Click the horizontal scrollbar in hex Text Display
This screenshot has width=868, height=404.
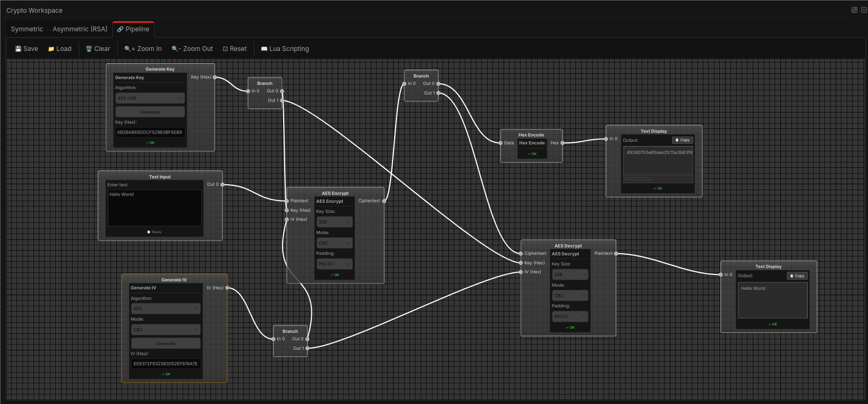tap(638, 179)
